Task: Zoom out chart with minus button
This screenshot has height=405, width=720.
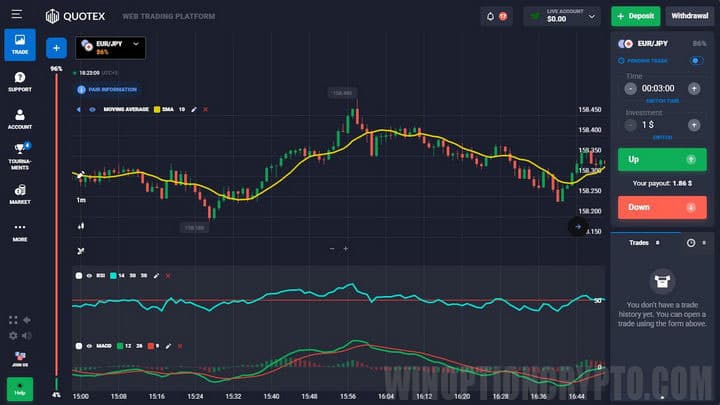Action: point(332,248)
